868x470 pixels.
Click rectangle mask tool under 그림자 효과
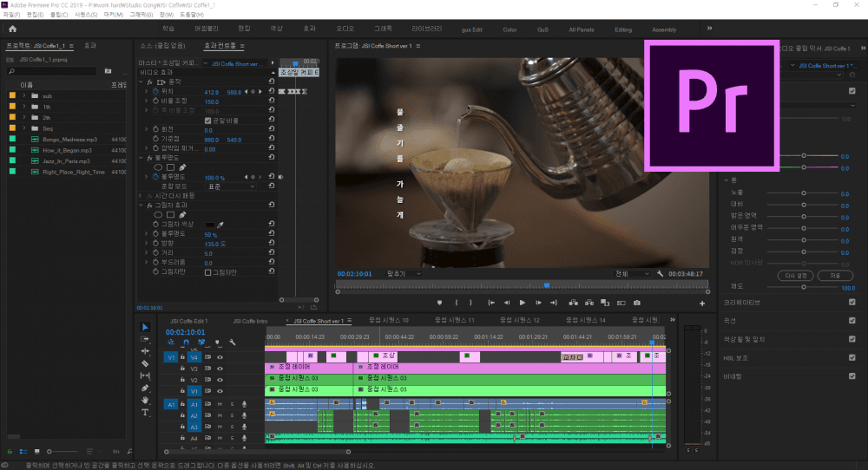point(170,214)
